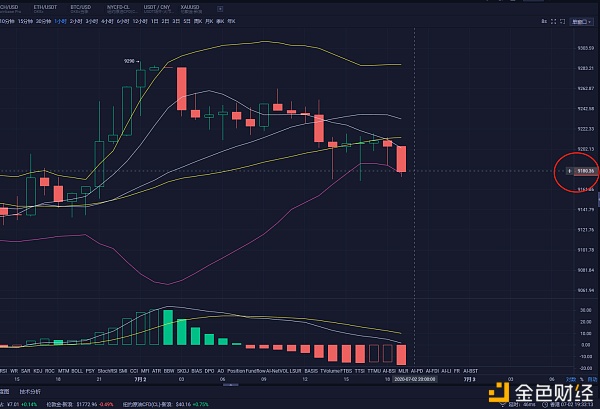Enable the SAR indicator
Image resolution: width=600 pixels, height=409 pixels.
click(x=26, y=371)
